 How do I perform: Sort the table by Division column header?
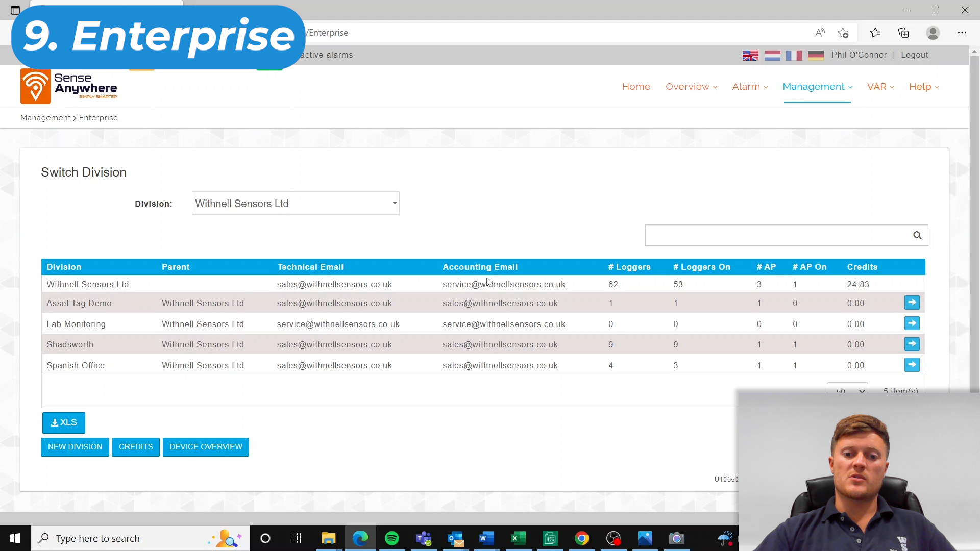[64, 267]
